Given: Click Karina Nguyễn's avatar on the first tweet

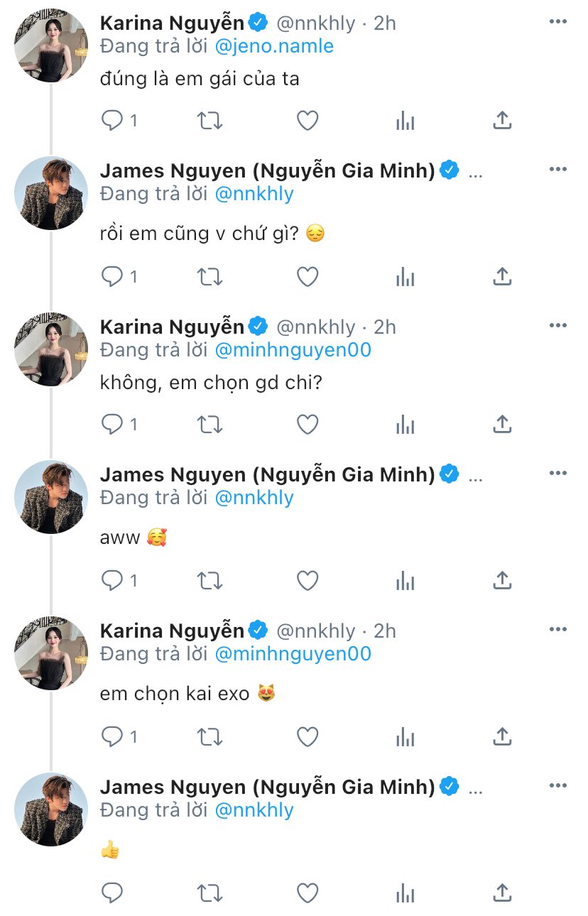Looking at the screenshot, I should [51, 46].
